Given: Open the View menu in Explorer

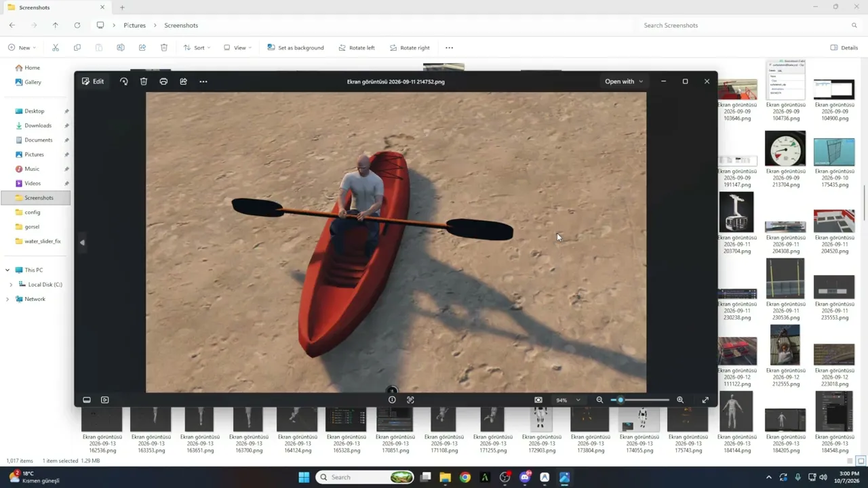Looking at the screenshot, I should (238, 47).
